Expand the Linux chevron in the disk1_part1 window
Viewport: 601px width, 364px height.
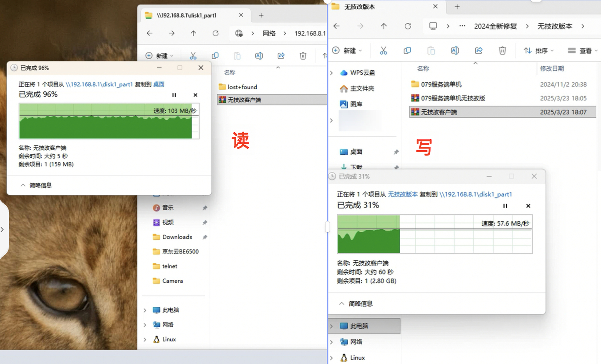point(145,339)
